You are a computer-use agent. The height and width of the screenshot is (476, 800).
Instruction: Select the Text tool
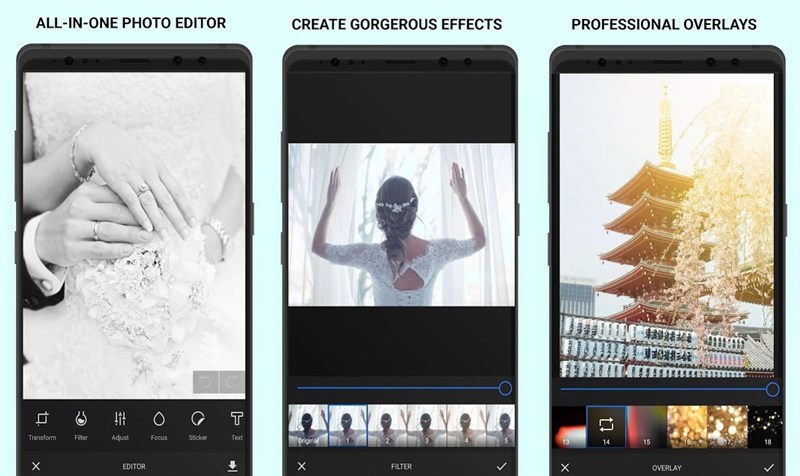tap(237, 425)
